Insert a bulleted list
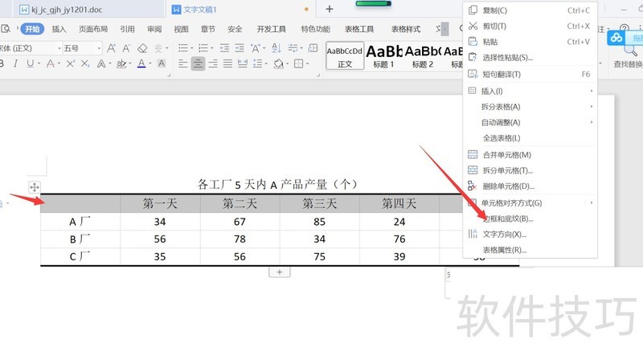The height and width of the screenshot is (364, 643). coord(183,48)
